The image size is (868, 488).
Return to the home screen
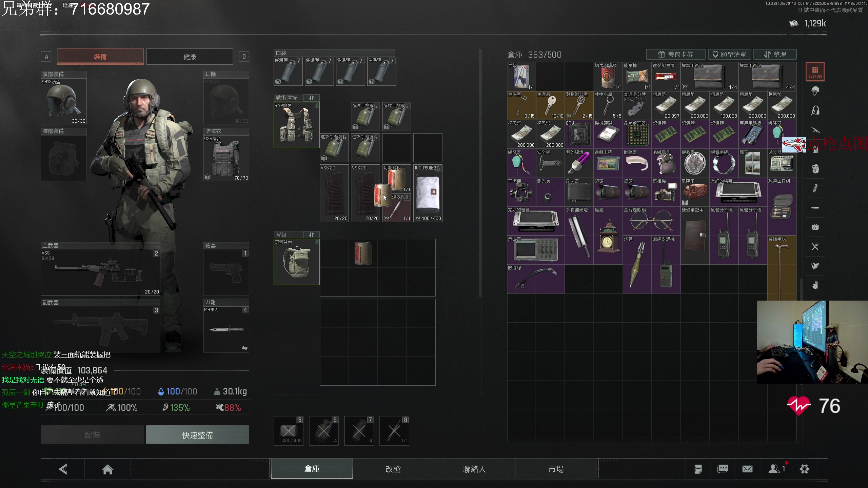[x=107, y=469]
